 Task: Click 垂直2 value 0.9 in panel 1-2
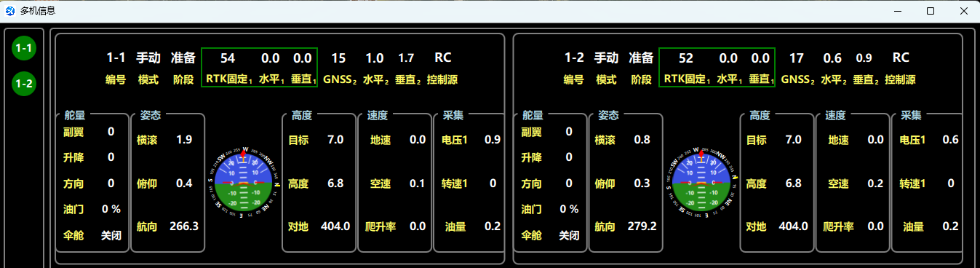point(864,58)
